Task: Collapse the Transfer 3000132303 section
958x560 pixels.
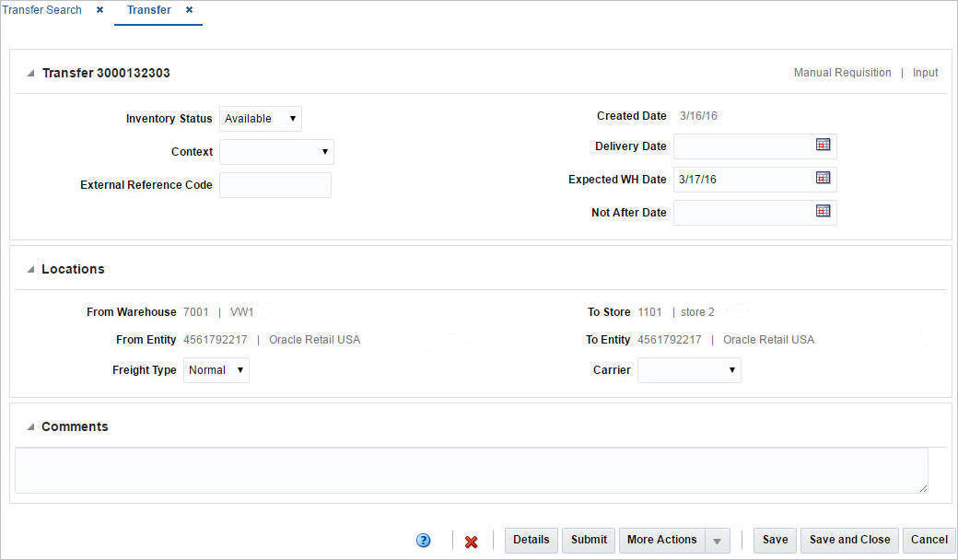Action: click(29, 72)
